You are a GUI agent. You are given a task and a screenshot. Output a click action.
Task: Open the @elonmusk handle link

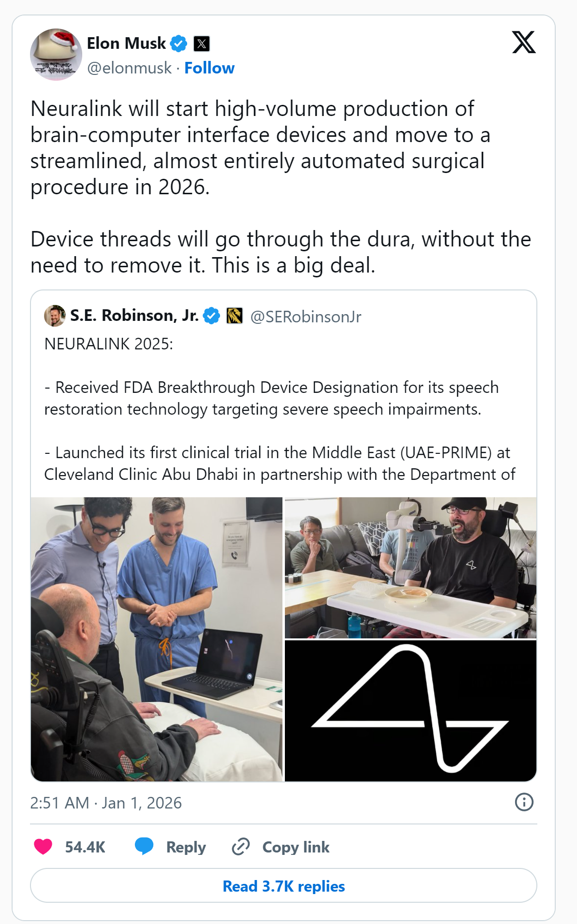(x=129, y=68)
